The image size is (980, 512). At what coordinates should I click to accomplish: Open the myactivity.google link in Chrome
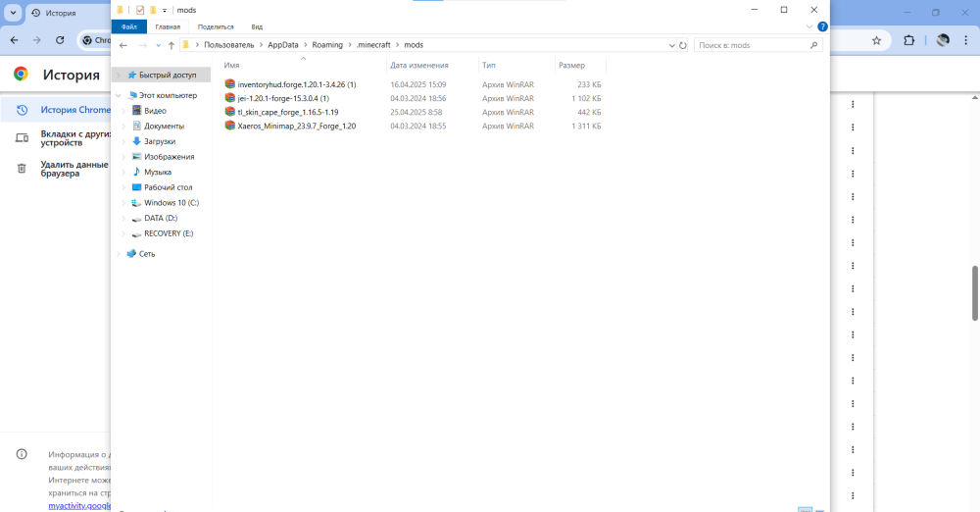(79, 506)
